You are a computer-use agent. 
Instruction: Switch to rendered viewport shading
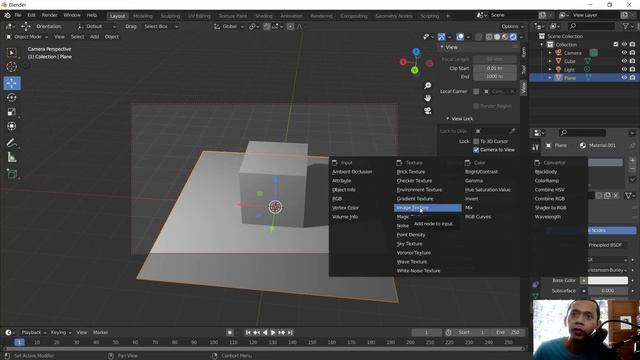(513, 37)
